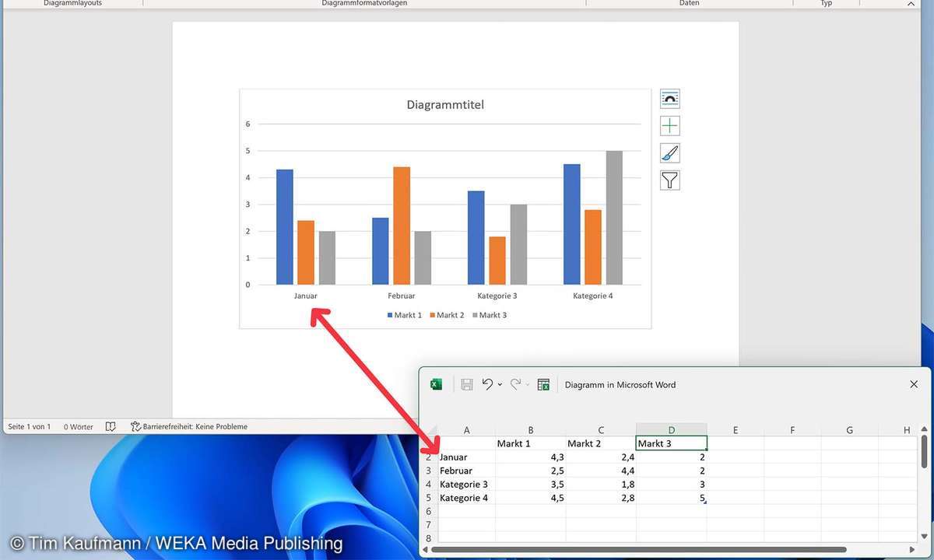Expand the redo history dropdown arrow
The image size is (934, 560).
click(528, 384)
